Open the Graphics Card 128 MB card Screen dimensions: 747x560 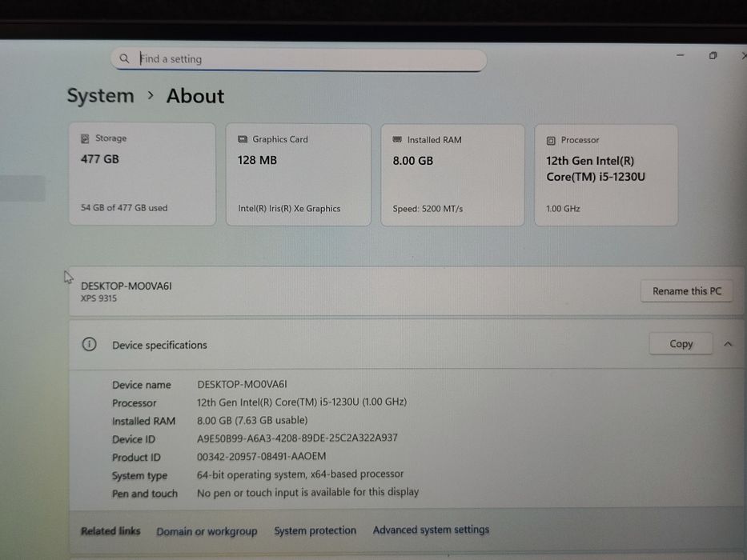click(x=298, y=174)
